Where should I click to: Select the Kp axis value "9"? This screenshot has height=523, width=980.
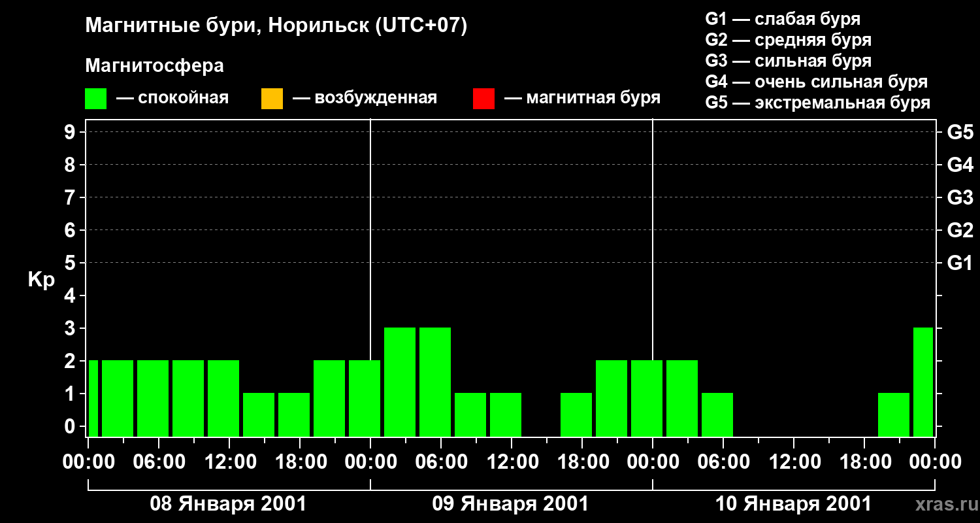pos(71,133)
